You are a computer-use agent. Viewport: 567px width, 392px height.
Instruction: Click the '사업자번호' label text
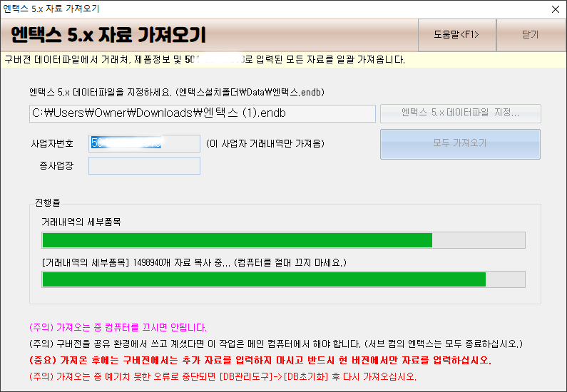(x=53, y=143)
